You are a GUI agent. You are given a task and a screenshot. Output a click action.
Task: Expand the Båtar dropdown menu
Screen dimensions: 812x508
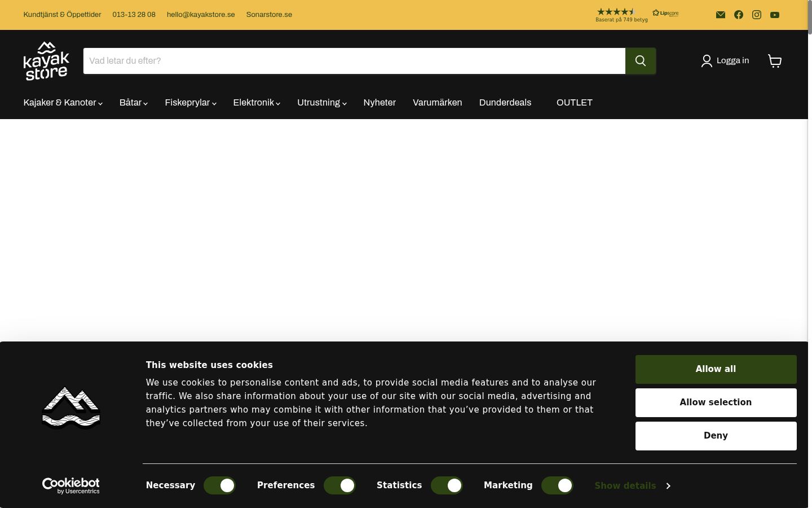coord(134,103)
